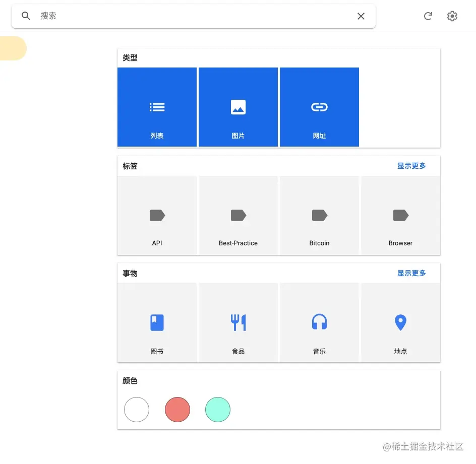Viewport: 476px width, 464px height.
Task: Click the 标签 section heading
Action: [130, 166]
